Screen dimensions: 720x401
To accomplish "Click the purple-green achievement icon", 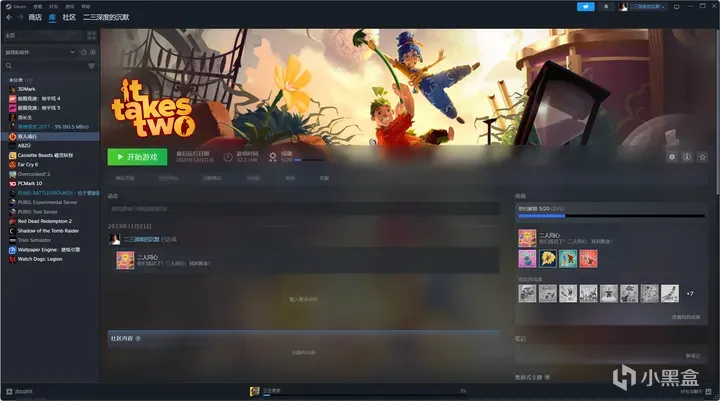I will [x=527, y=259].
